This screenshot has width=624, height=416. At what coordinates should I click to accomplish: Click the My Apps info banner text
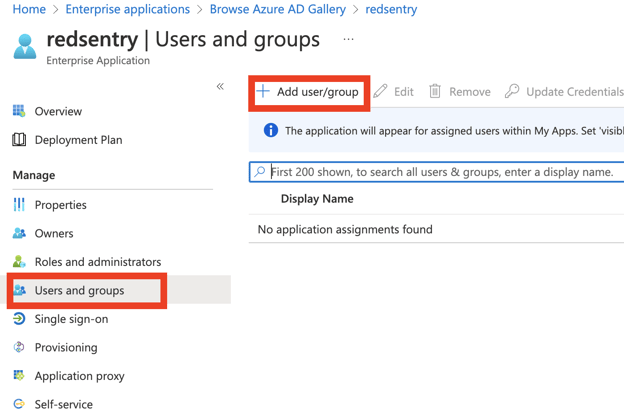[454, 131]
